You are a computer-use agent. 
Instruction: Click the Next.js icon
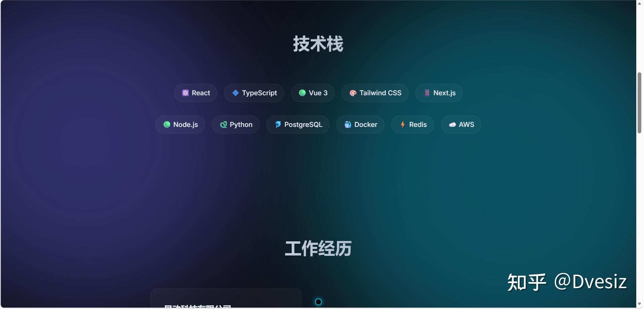[427, 93]
